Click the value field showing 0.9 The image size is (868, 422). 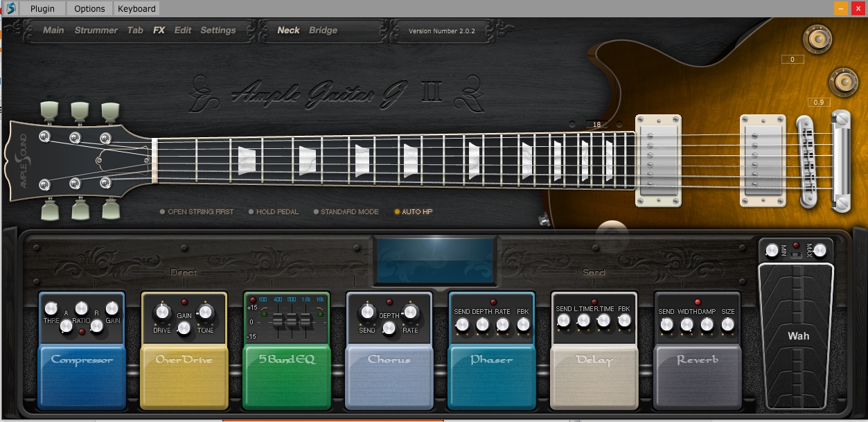819,102
